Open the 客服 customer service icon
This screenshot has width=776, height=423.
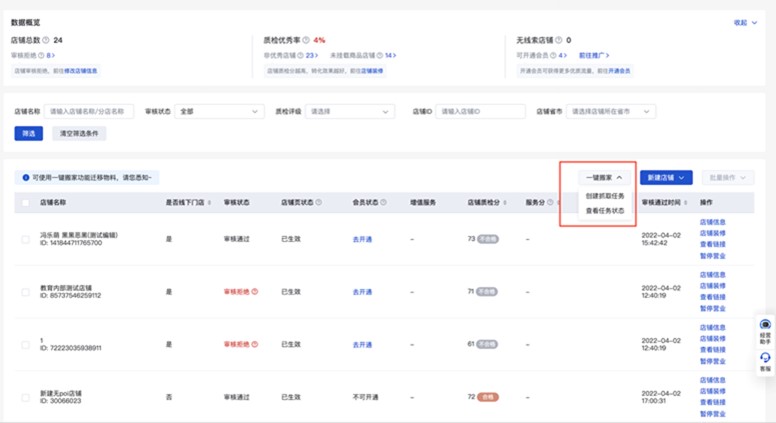pyautogui.click(x=765, y=361)
